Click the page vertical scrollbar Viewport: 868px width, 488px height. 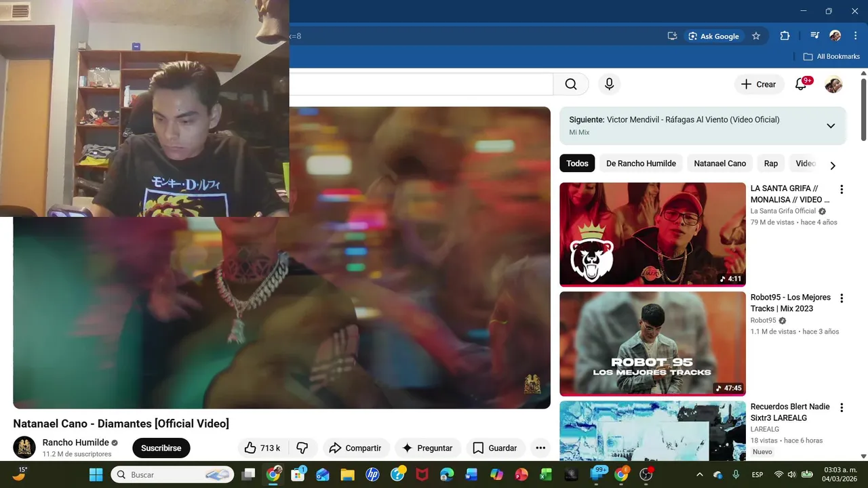(863, 108)
